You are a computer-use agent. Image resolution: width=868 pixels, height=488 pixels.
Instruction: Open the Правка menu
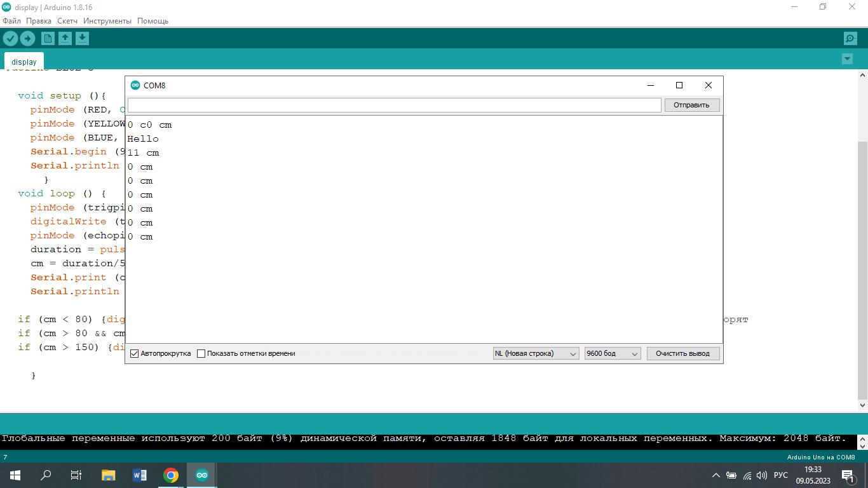[39, 21]
